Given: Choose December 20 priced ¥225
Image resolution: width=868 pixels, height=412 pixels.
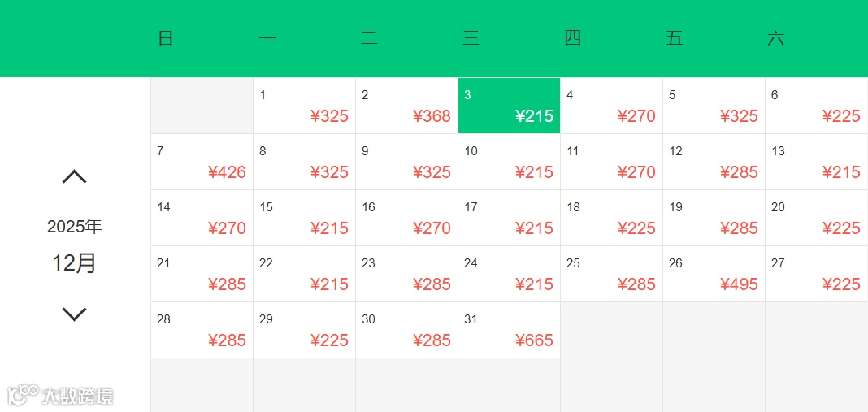Looking at the screenshot, I should pyautogui.click(x=817, y=218).
